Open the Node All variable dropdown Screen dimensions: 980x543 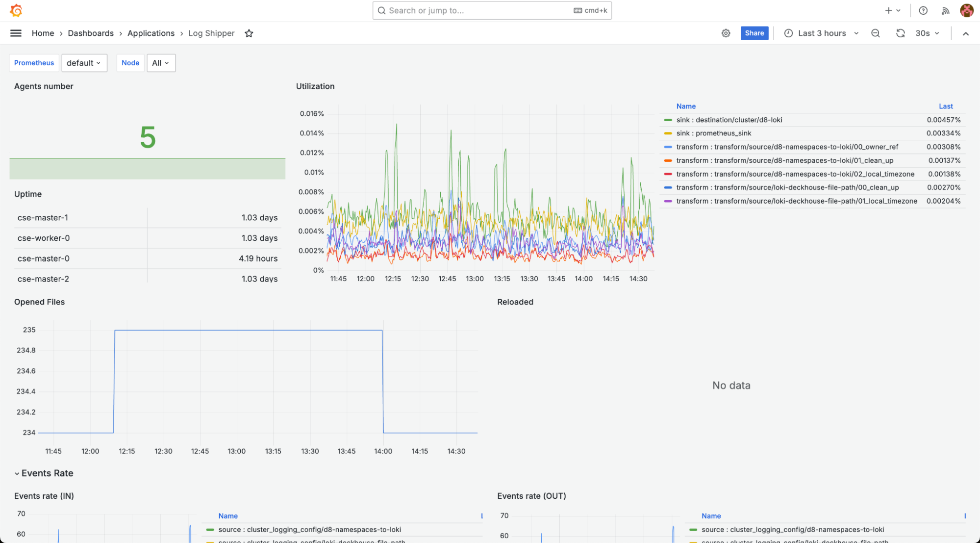tap(161, 63)
